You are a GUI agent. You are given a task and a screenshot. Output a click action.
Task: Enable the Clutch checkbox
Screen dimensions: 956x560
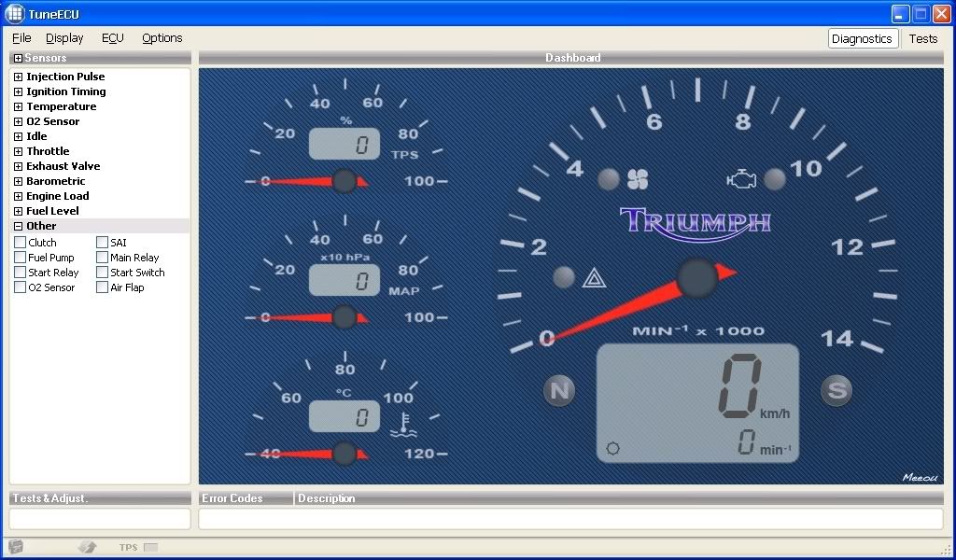pyautogui.click(x=21, y=243)
